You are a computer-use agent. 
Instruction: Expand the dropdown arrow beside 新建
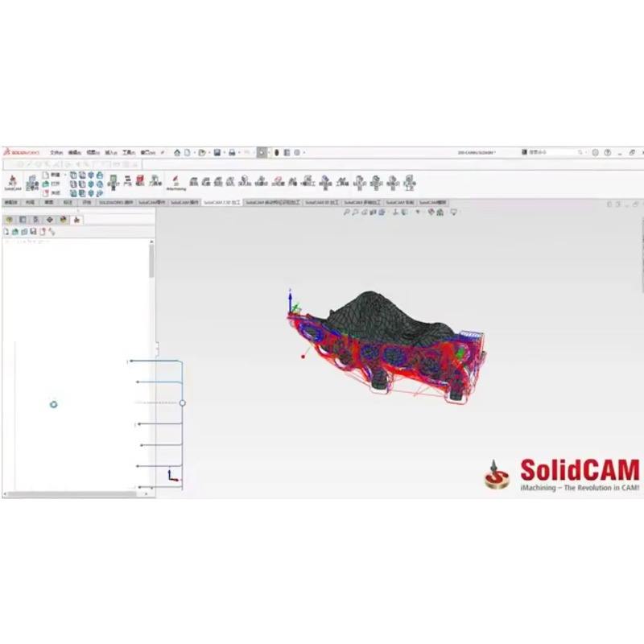[65, 175]
